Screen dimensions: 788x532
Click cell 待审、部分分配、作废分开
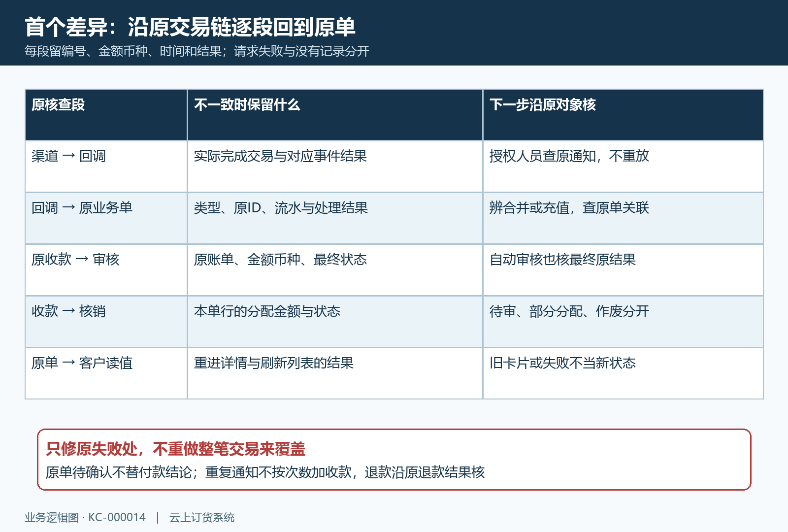pyautogui.click(x=623, y=322)
